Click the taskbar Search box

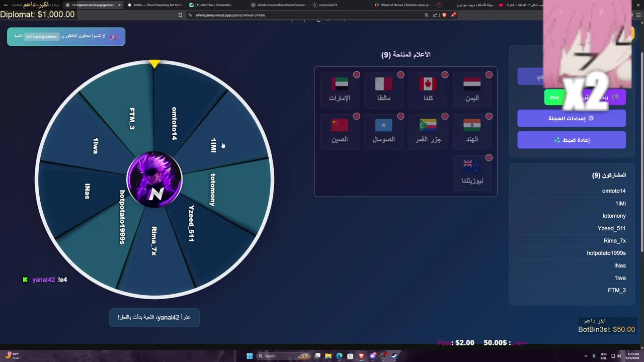(x=284, y=356)
